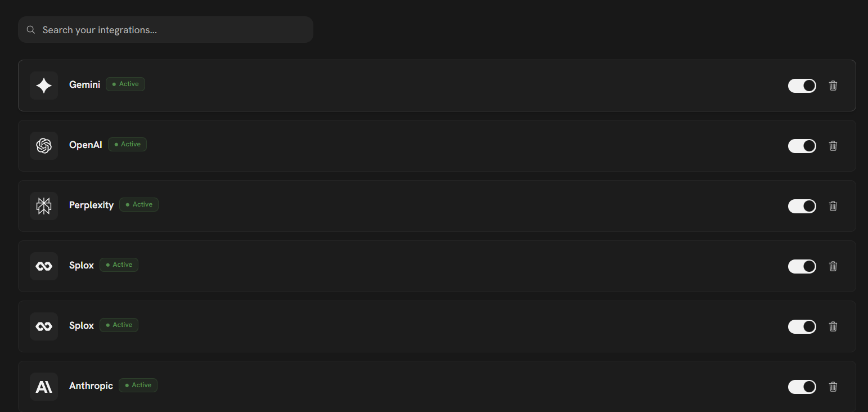Click the Active badge beside Perplexity

(x=139, y=205)
